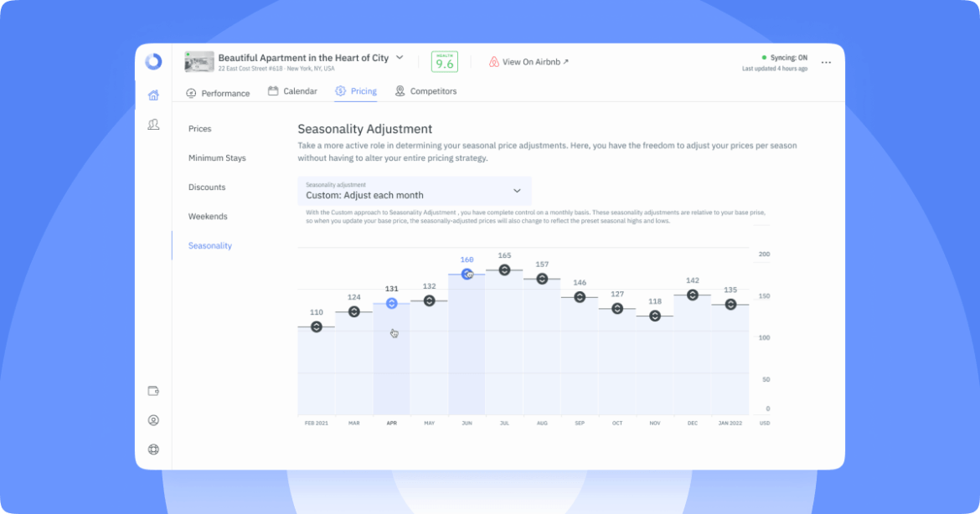Click the listing thumbnail image
The width and height of the screenshot is (980, 514).
(x=199, y=62)
